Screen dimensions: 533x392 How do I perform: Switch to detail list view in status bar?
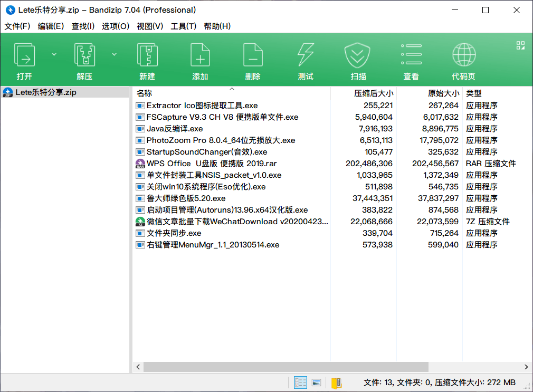[x=300, y=383]
